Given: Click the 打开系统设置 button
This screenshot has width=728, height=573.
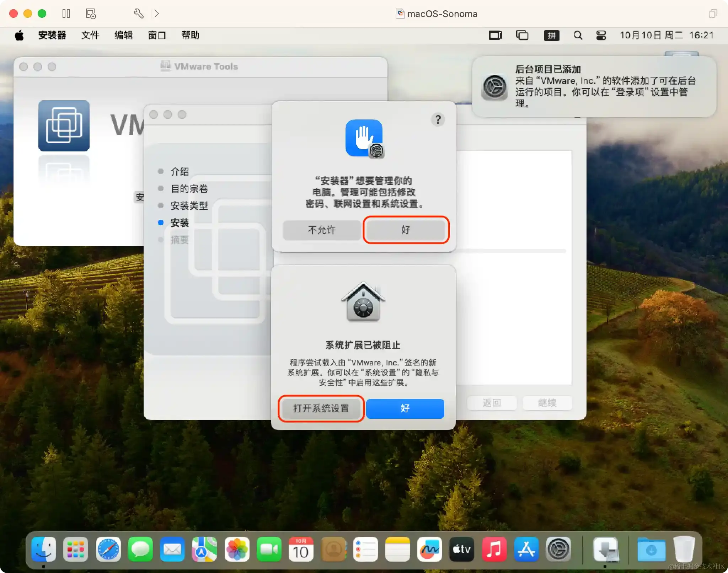Looking at the screenshot, I should pos(321,409).
